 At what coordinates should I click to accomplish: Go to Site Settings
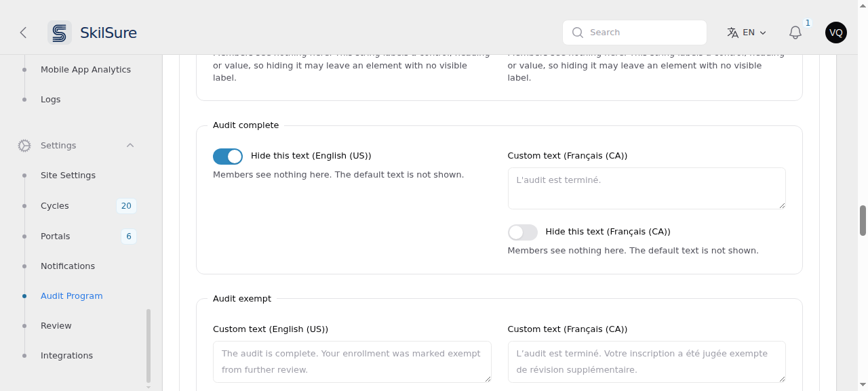coord(68,176)
